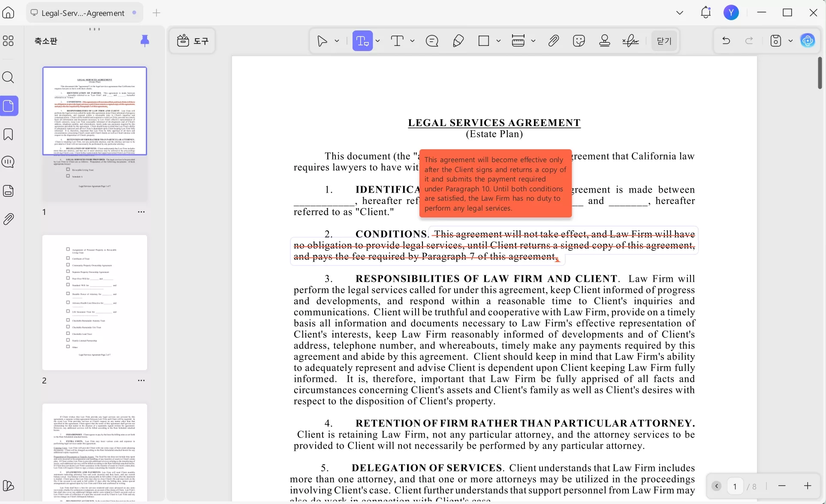Open a new tab with plus button
The width and height of the screenshot is (826, 504).
157,13
